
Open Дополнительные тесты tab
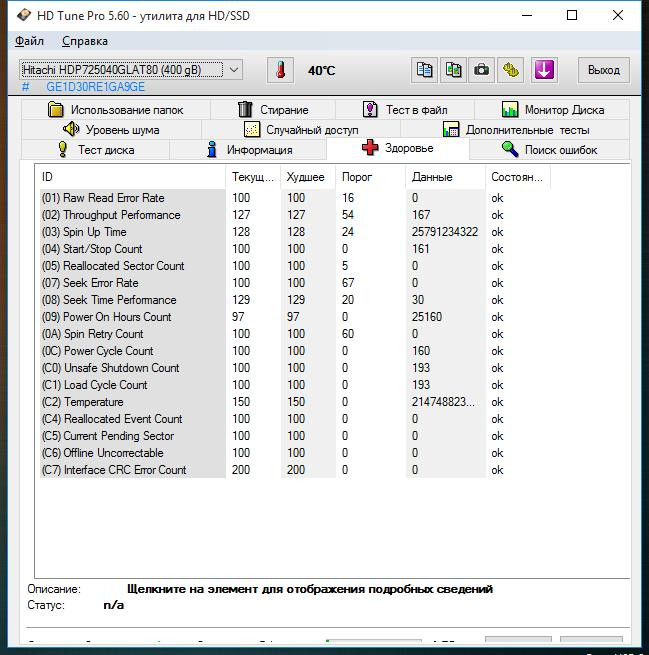515,129
